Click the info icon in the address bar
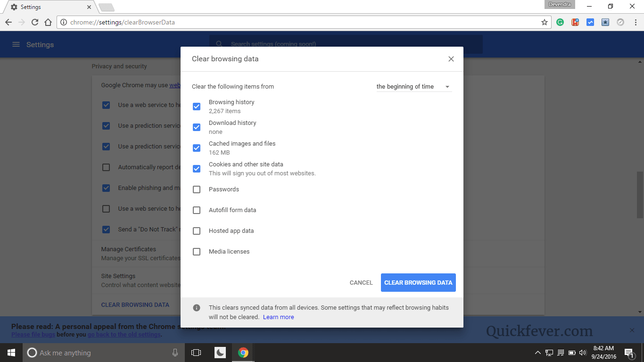This screenshot has width=644, height=362. (x=63, y=22)
